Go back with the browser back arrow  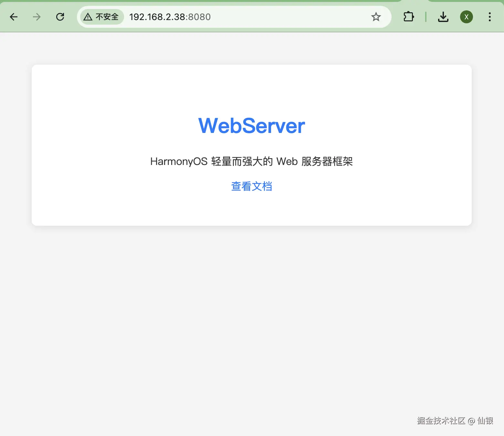click(14, 17)
